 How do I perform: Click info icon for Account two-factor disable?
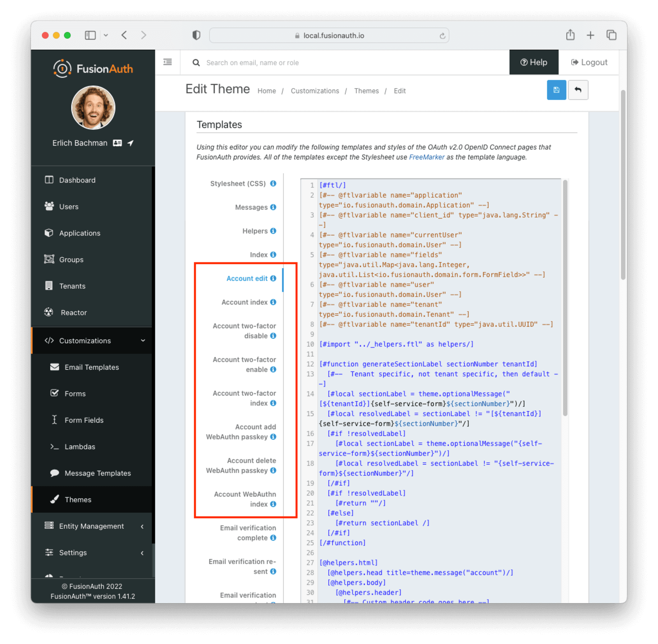click(273, 336)
